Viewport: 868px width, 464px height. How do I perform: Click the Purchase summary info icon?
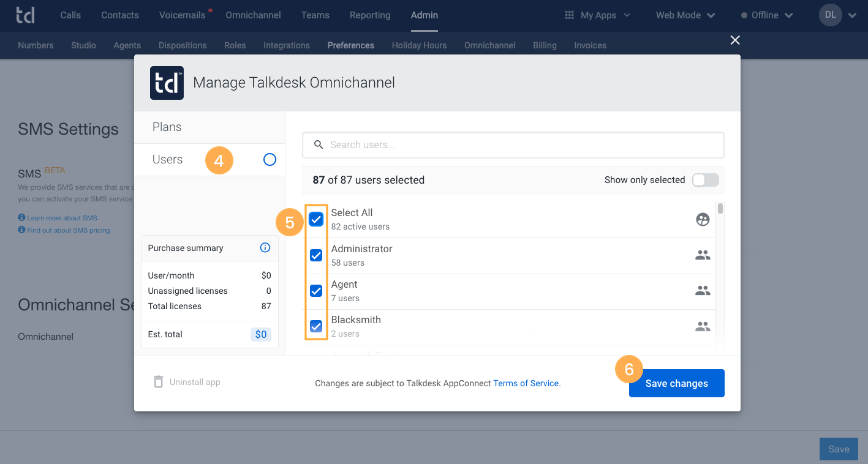[265, 248]
